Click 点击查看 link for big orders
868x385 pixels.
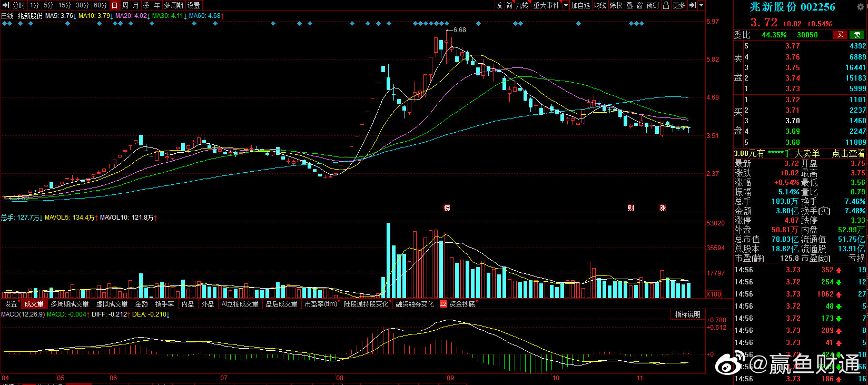coord(849,153)
